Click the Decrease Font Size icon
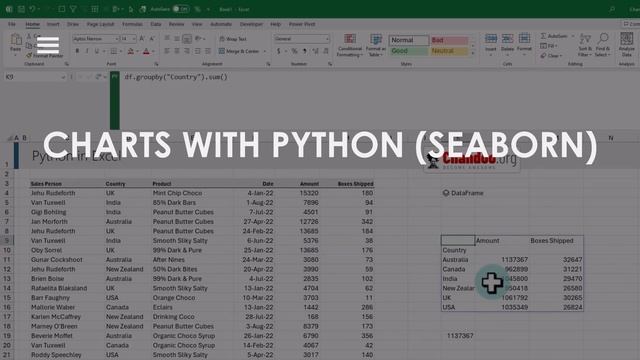This screenshot has width=640, height=360. click(x=152, y=39)
